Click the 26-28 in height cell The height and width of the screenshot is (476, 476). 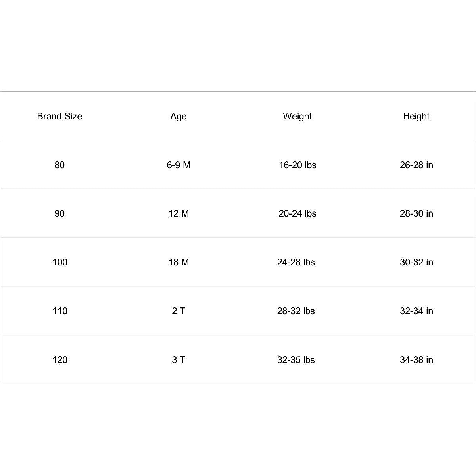coord(416,165)
